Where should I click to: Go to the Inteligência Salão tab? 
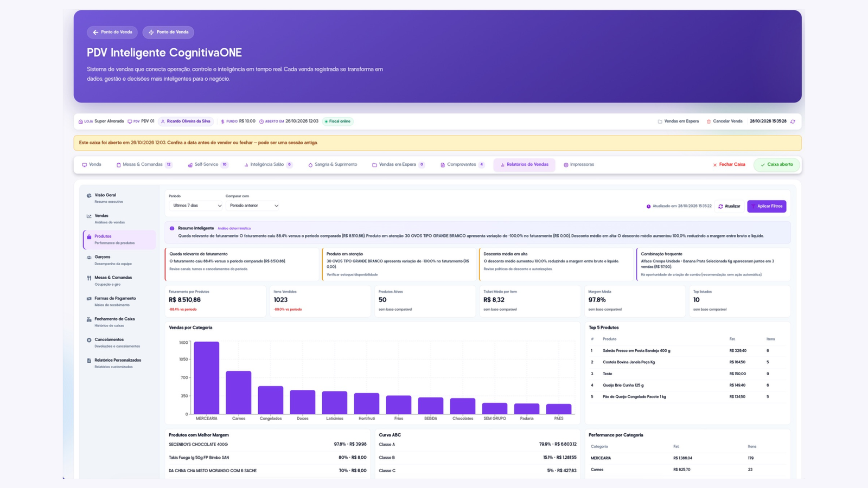click(x=269, y=164)
